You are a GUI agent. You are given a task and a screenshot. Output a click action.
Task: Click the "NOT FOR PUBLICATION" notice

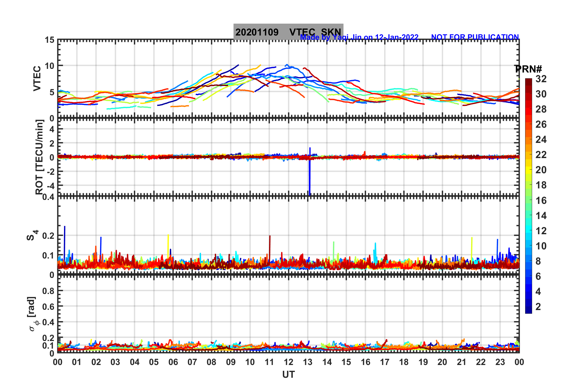pos(475,37)
